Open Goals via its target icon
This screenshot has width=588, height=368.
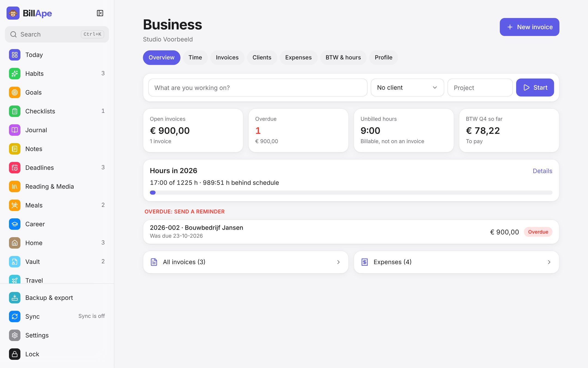15,92
